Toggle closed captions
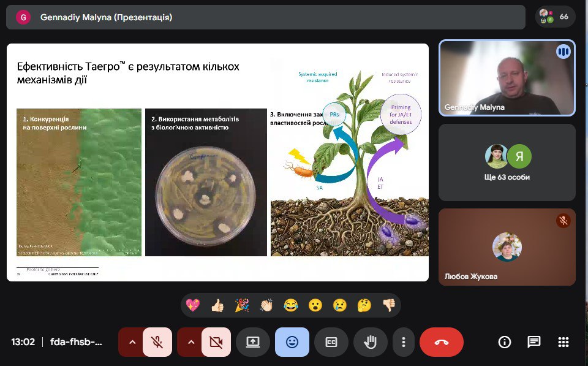This screenshot has height=366, width=588. coord(331,342)
